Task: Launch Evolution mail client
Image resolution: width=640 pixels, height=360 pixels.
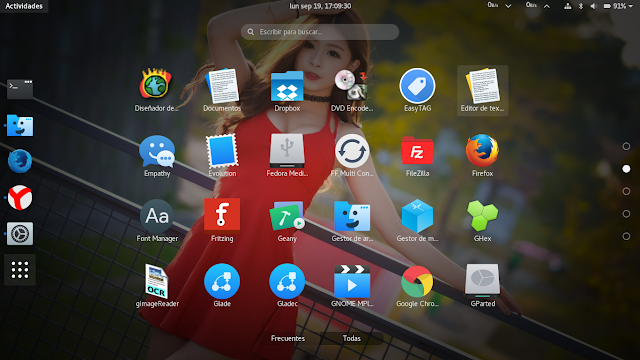Action: pos(222,151)
